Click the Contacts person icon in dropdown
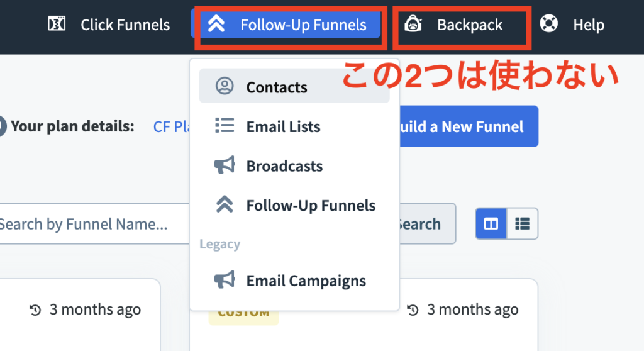644x351 pixels. (225, 86)
